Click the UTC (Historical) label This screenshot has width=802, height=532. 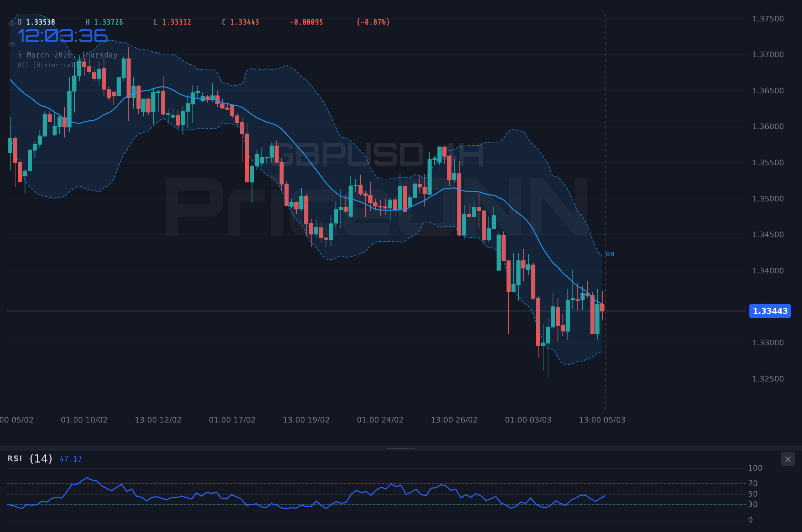point(47,65)
